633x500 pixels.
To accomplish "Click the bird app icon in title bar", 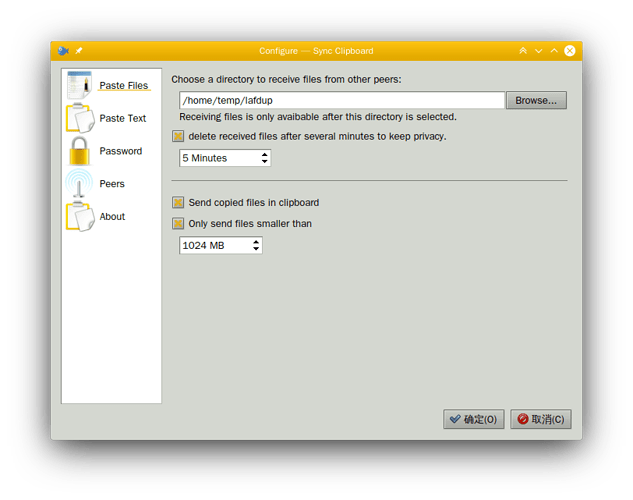I will (63, 51).
